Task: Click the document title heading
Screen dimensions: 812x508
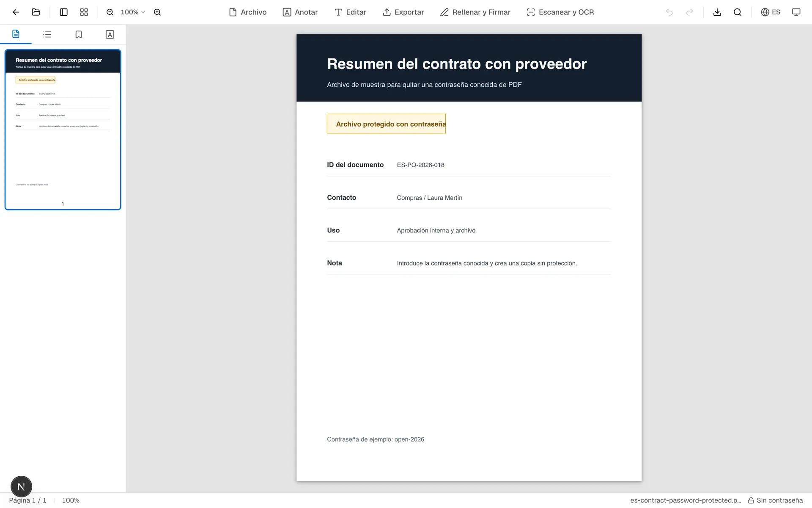Action: [457, 64]
